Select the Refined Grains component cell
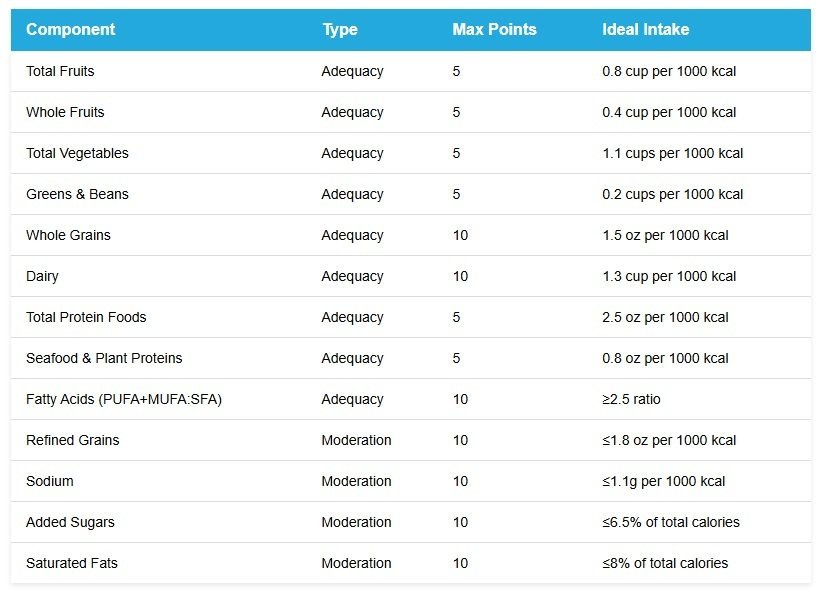 (x=72, y=441)
